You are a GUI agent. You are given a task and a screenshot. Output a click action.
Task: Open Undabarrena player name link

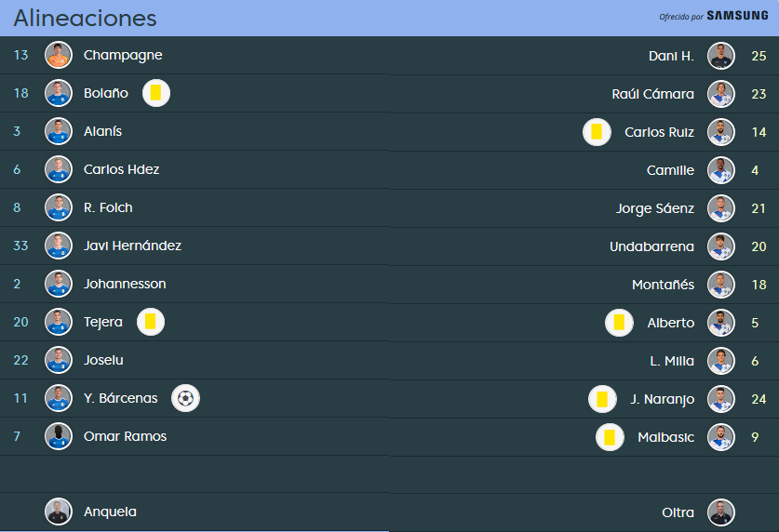click(x=651, y=246)
